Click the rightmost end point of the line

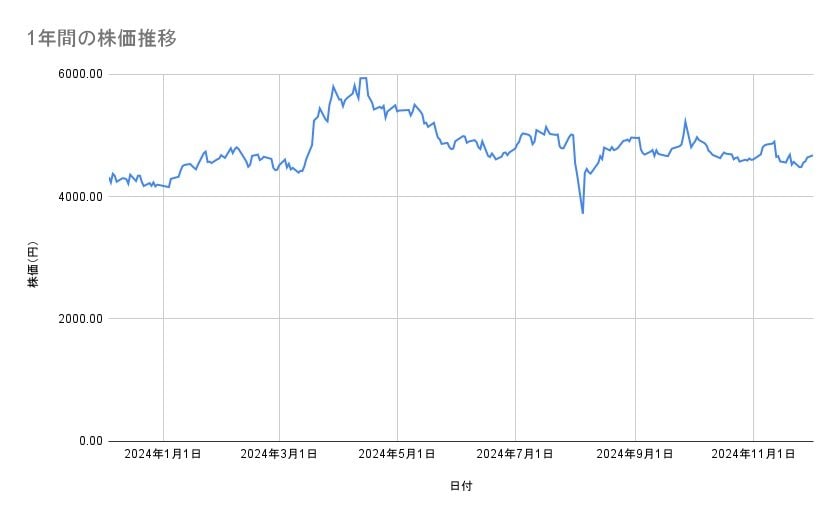tap(812, 155)
